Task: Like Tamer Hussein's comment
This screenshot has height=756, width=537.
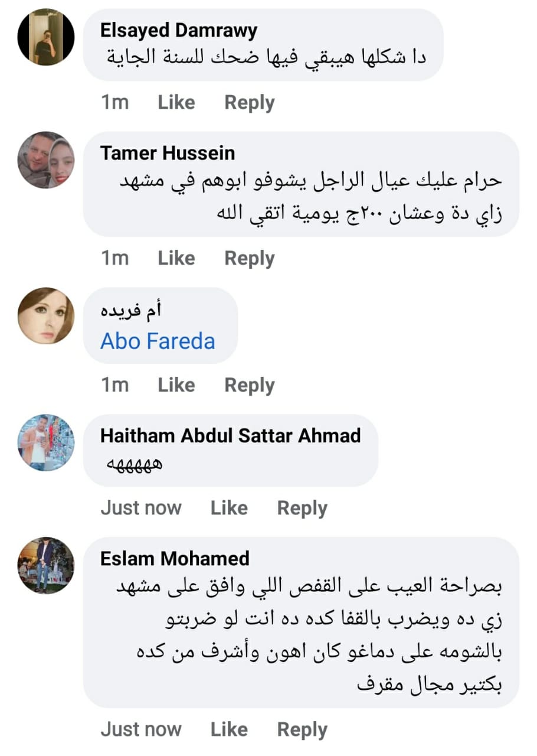Action: coord(176,259)
